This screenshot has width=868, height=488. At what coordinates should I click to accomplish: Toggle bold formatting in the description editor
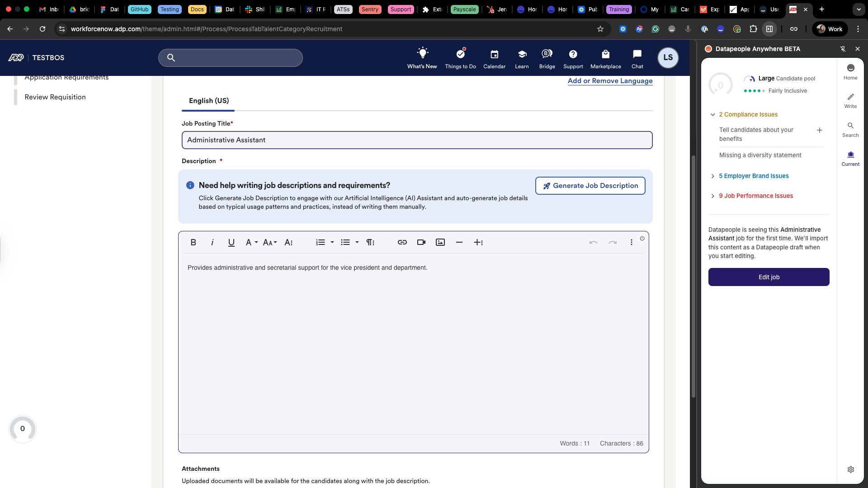[193, 243]
